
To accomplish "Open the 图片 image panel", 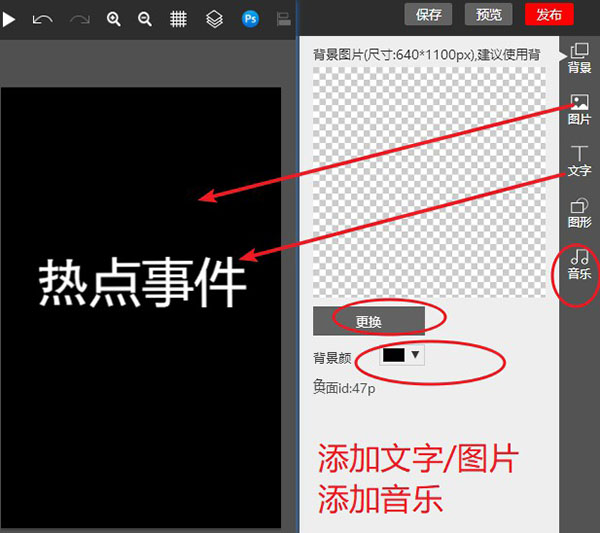I will click(x=579, y=110).
